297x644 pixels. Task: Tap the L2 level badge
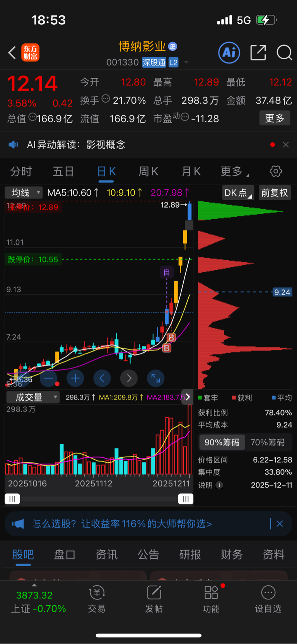click(174, 62)
